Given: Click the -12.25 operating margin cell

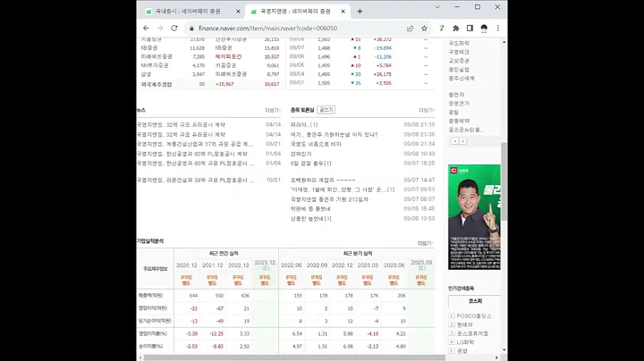Looking at the screenshot, I should [x=216, y=334].
